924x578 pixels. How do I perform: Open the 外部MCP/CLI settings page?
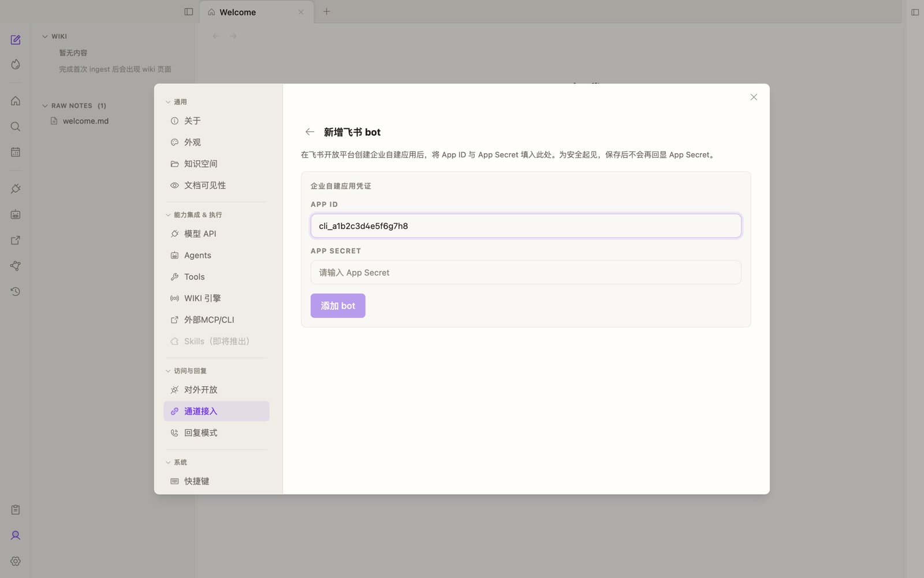click(x=217, y=320)
